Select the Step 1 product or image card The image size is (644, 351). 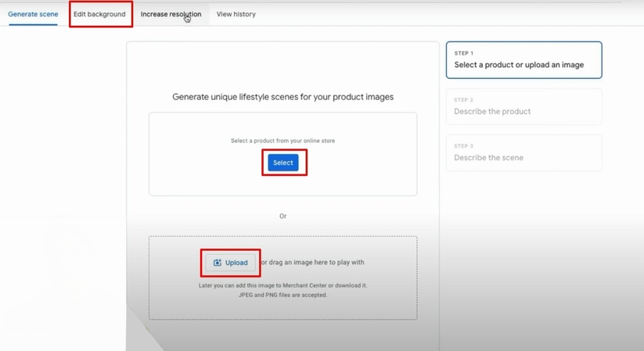coord(523,60)
